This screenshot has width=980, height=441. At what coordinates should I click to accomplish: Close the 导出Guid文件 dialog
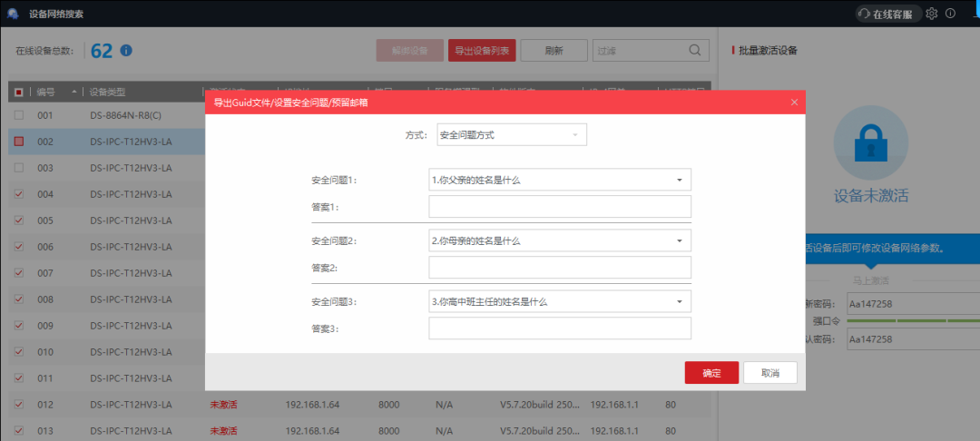point(794,103)
